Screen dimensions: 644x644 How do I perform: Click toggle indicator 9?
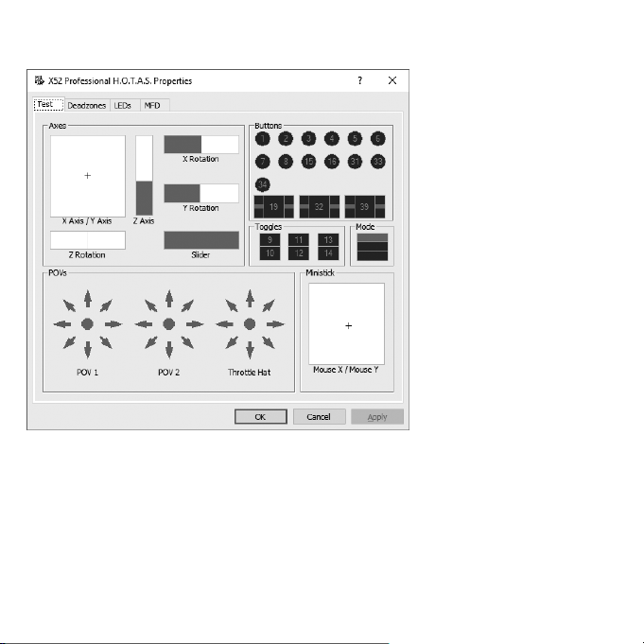click(270, 240)
